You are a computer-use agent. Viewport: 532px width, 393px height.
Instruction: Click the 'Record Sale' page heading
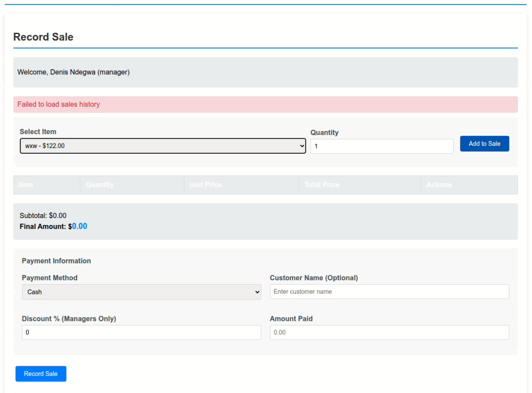44,37
